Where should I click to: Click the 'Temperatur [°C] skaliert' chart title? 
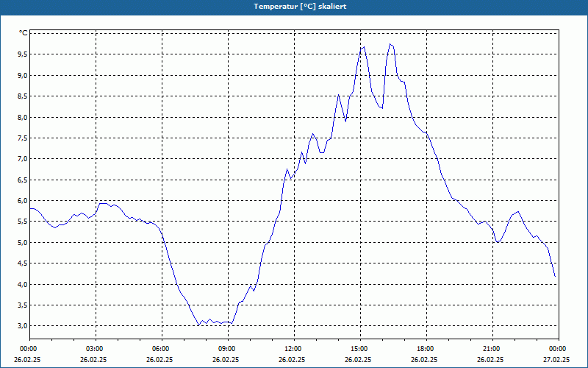pyautogui.click(x=300, y=7)
